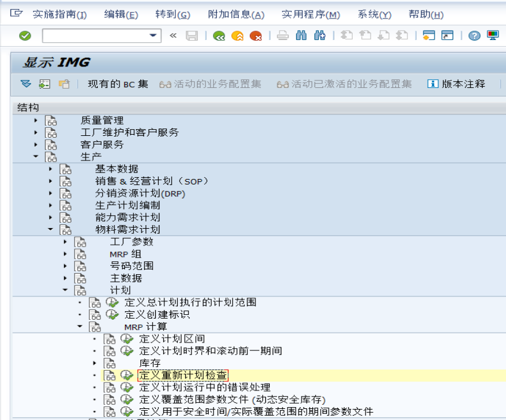This screenshot has width=506, height=420.
Task: Open the 转到(G) menu
Action: [x=172, y=15]
